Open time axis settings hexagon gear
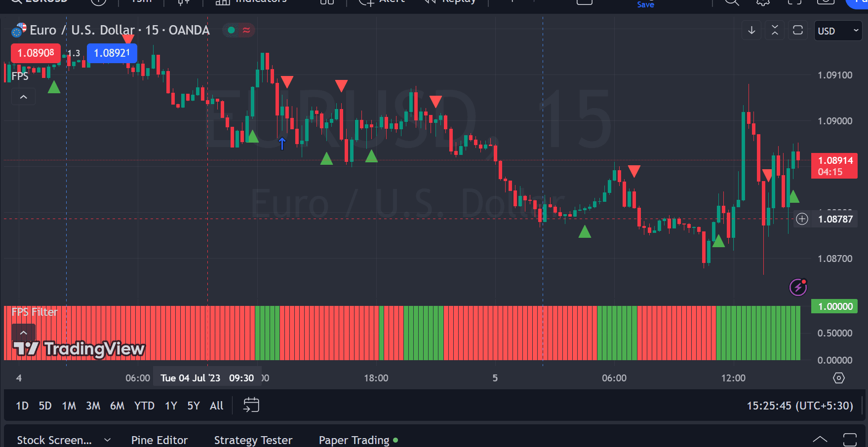 [839, 378]
